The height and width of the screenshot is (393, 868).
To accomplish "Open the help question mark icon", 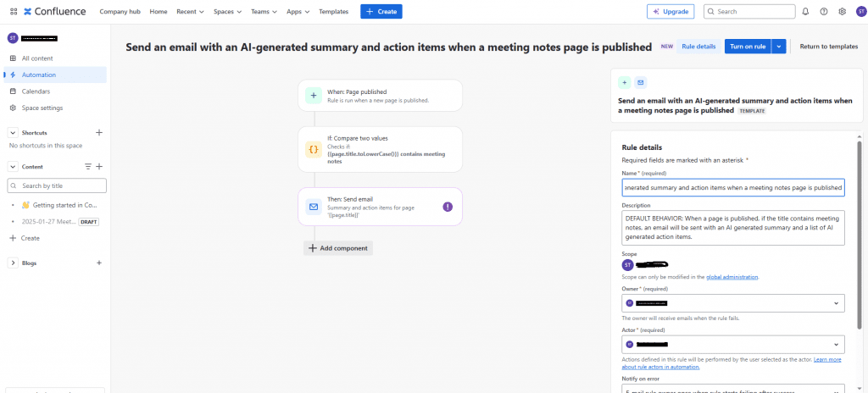I will [824, 12].
